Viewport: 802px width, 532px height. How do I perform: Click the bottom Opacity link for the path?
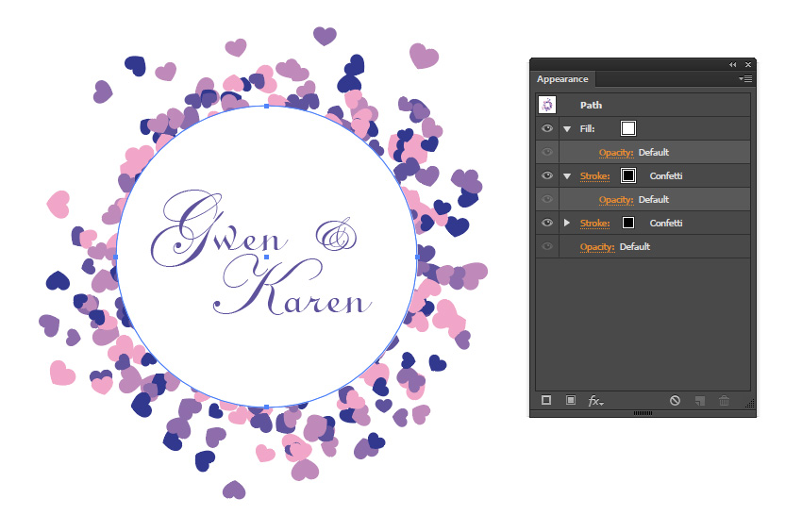click(597, 246)
